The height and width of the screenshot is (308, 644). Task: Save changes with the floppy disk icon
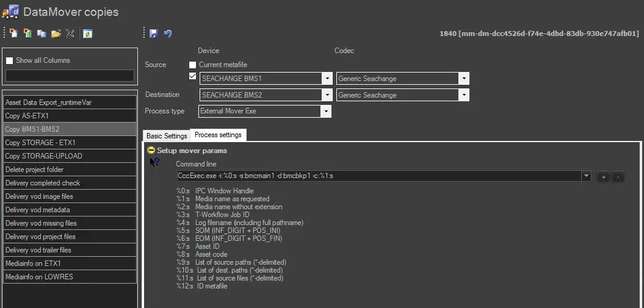click(x=154, y=34)
